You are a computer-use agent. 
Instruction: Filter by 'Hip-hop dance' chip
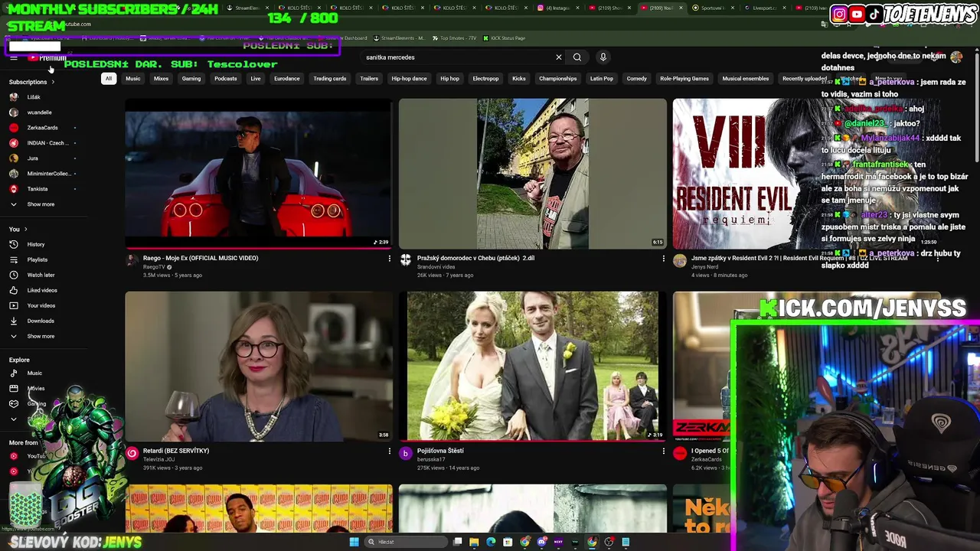pyautogui.click(x=410, y=79)
